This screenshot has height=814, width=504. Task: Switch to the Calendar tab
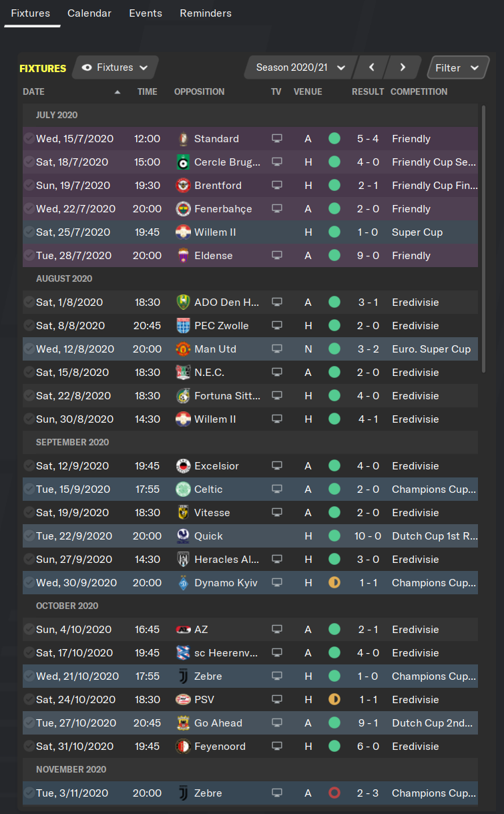[x=89, y=13]
